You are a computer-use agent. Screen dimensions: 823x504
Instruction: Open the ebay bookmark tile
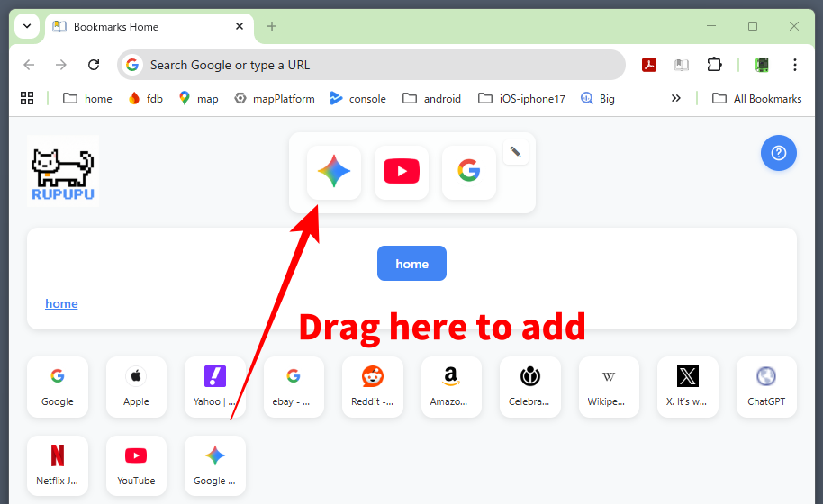(294, 387)
